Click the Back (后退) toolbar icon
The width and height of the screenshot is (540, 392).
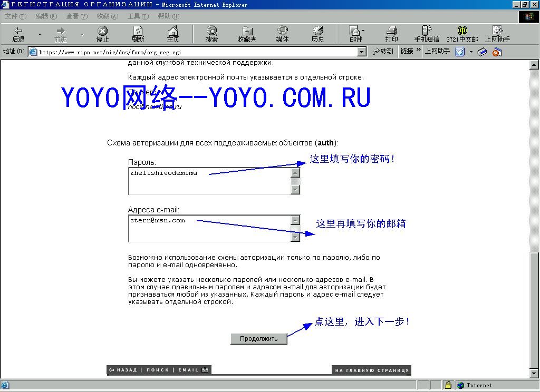[x=18, y=34]
